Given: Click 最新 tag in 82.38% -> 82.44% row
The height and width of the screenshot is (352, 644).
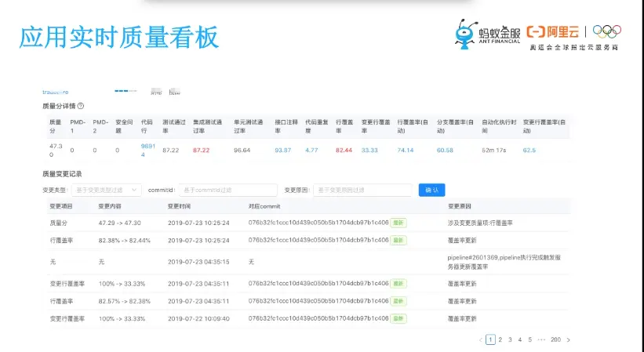Looking at the screenshot, I should pos(398,240).
